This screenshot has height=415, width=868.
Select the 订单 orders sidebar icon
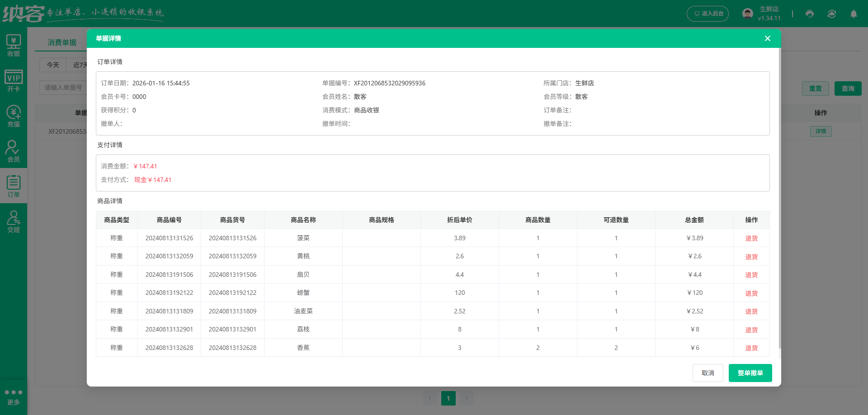pyautogui.click(x=14, y=186)
